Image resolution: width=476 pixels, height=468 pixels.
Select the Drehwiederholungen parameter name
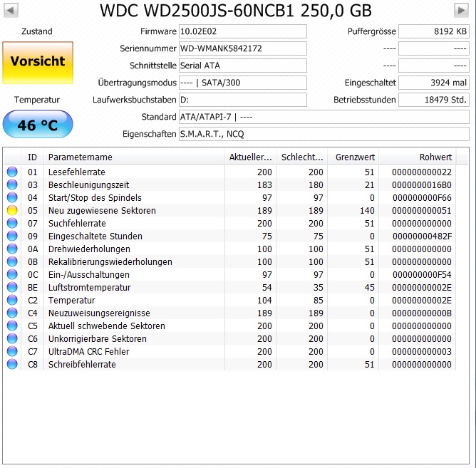[x=89, y=249]
